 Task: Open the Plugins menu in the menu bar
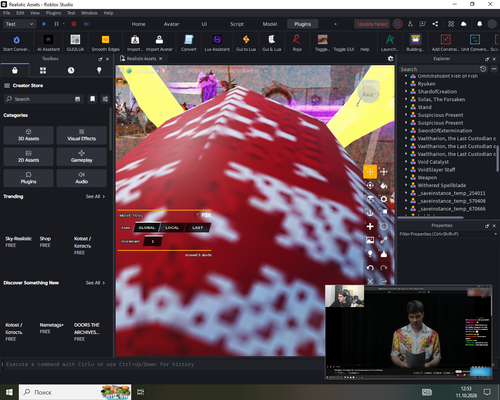[53, 13]
